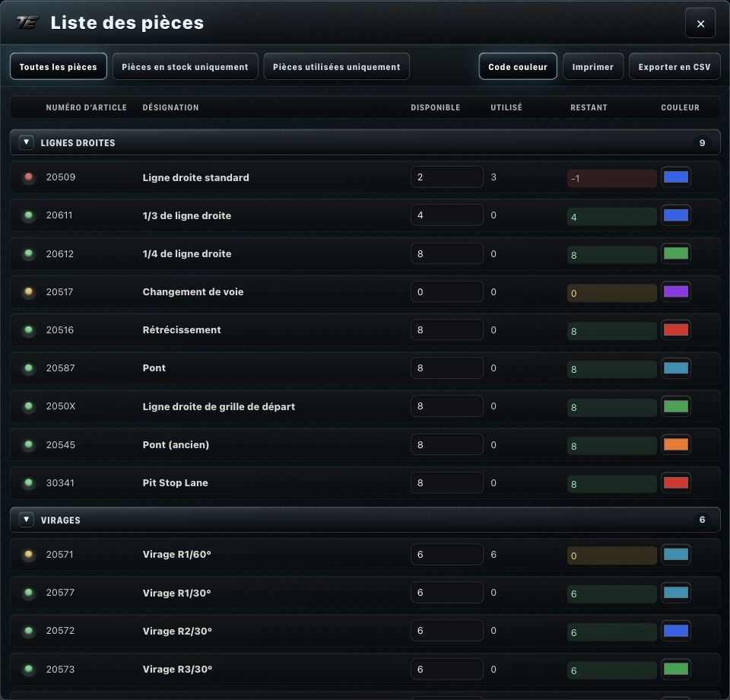Image resolution: width=730 pixels, height=700 pixels.
Task: Click the 1/4 de ligne droite designation
Action: [x=187, y=254]
